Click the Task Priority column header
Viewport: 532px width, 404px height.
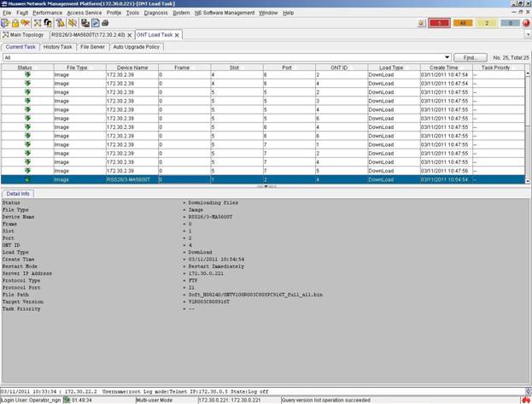498,67
